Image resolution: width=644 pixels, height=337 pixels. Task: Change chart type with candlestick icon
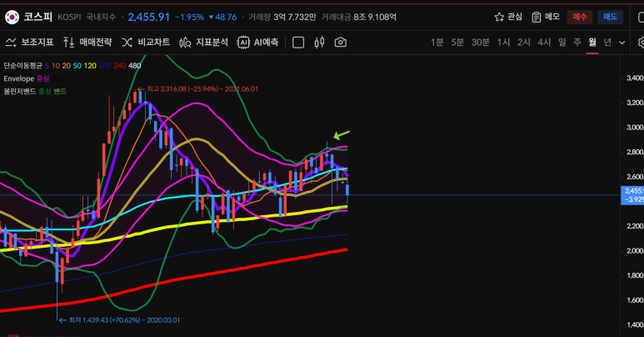(x=319, y=43)
